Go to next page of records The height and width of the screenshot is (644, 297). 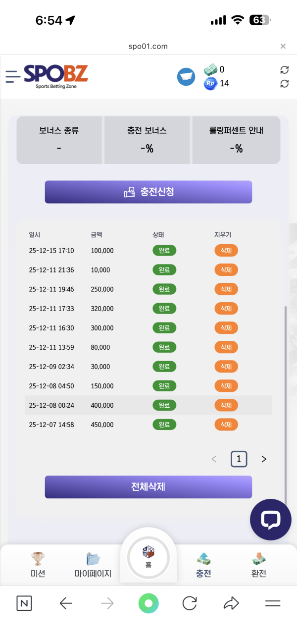[x=264, y=459]
